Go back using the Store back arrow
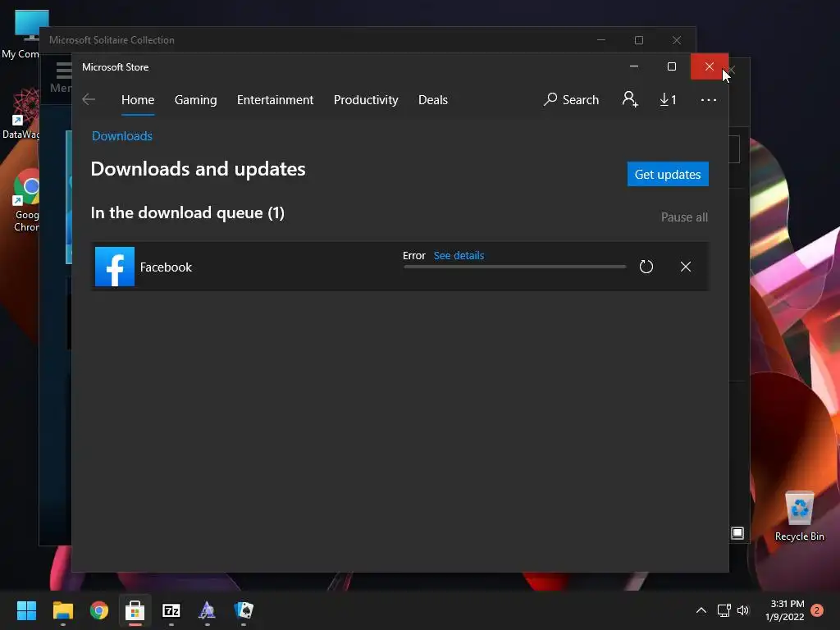The width and height of the screenshot is (840, 630). (89, 99)
